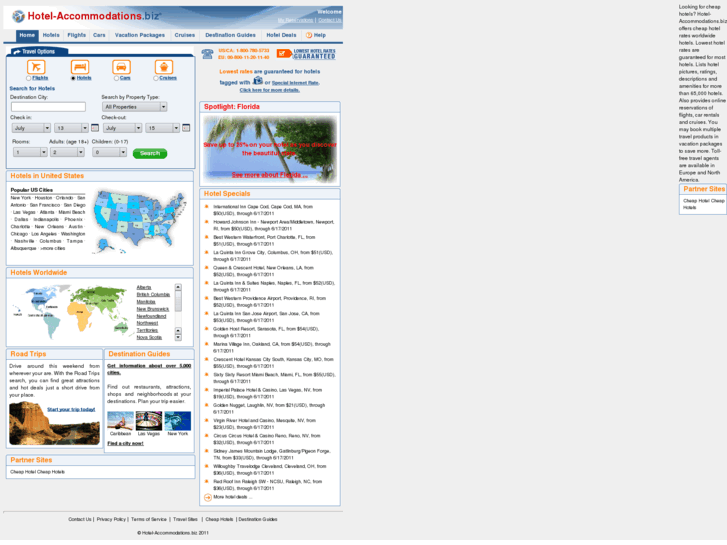Open the Vacation Packages tab

pyautogui.click(x=140, y=35)
